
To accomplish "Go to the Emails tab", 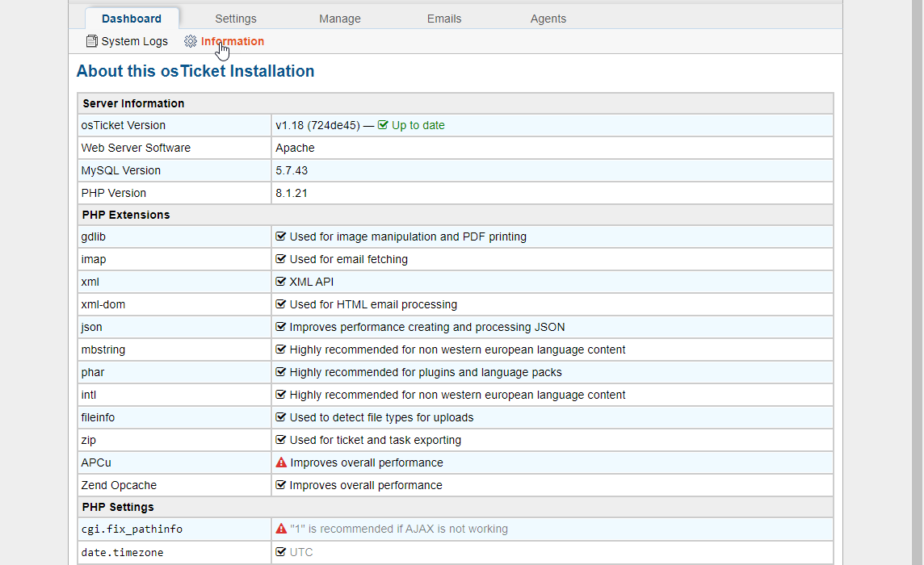I will 444,19.
